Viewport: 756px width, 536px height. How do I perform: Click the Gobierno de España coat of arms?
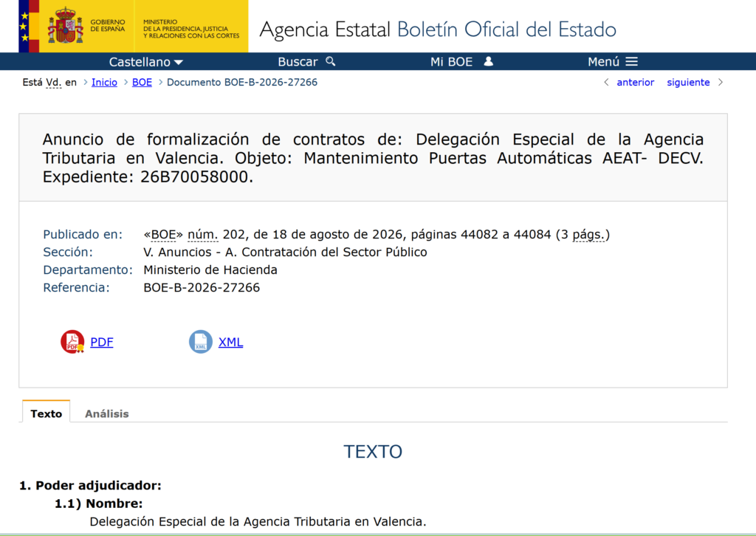(x=66, y=26)
